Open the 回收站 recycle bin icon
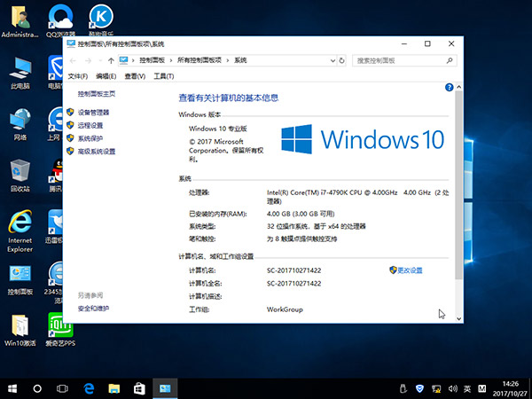Viewport: 532px width, 399px height. pyautogui.click(x=20, y=173)
